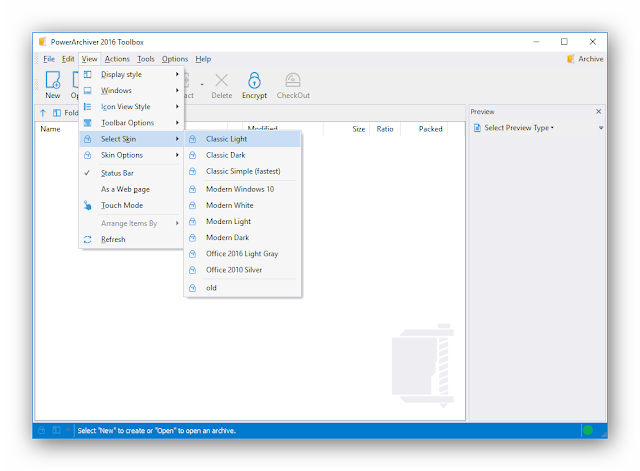Click the Encrypt padlock toolbar icon
The width and height of the screenshot is (640, 471).
coord(254,80)
